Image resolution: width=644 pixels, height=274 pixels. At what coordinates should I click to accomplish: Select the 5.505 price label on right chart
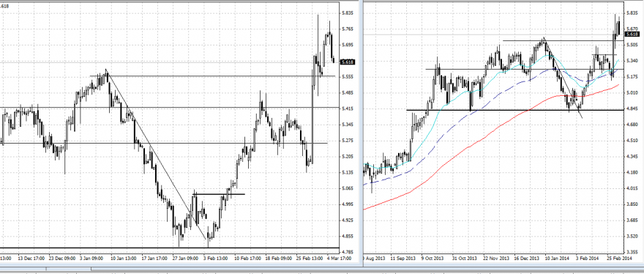pyautogui.click(x=632, y=45)
